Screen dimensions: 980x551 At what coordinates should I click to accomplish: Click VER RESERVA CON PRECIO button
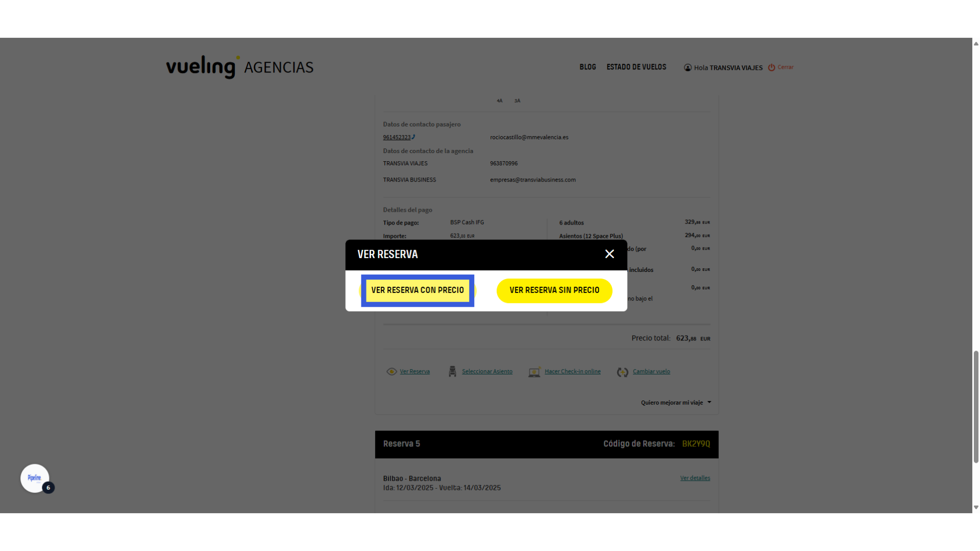point(418,290)
